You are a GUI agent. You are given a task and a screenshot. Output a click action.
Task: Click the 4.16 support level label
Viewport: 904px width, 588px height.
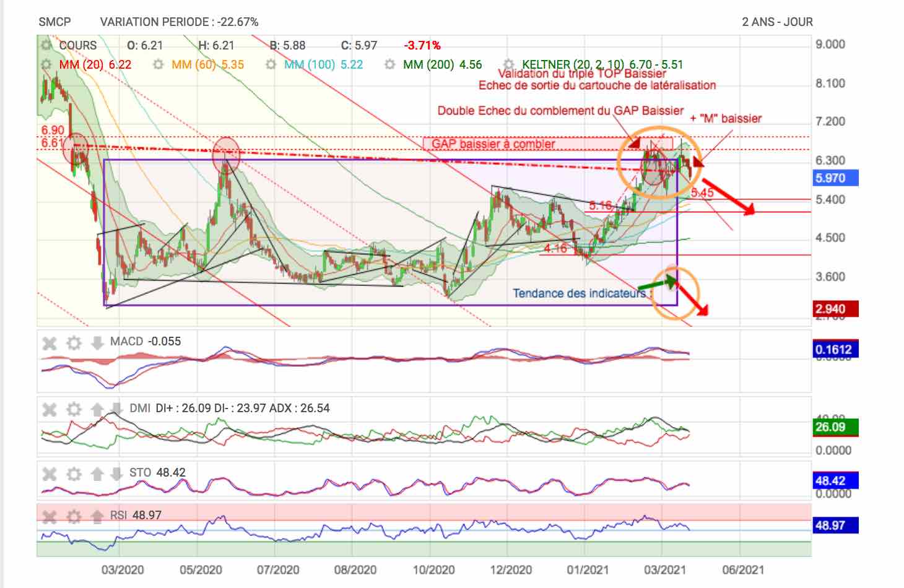pos(555,248)
